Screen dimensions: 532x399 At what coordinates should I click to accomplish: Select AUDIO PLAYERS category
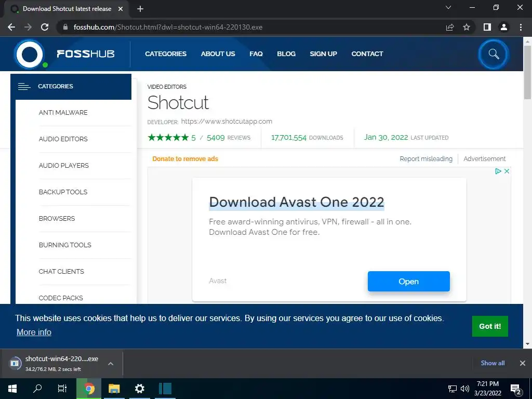[64, 166]
